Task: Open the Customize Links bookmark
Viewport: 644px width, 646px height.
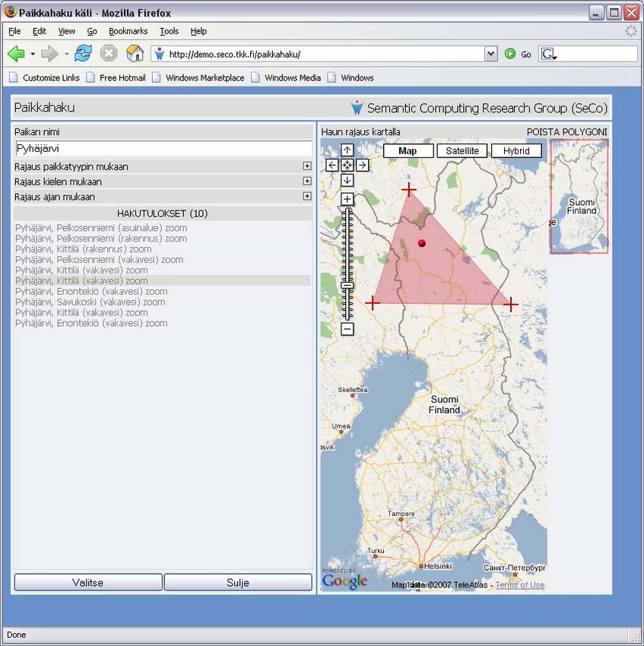Action: click(45, 78)
